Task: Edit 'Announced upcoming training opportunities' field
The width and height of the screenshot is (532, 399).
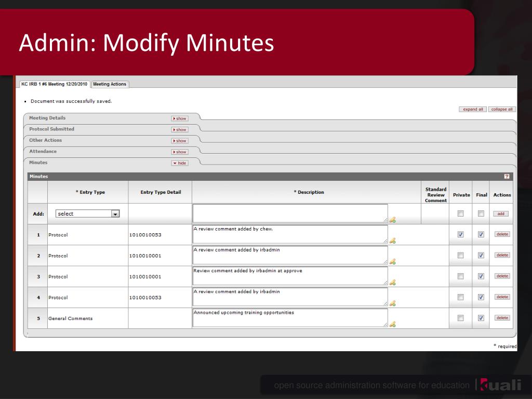Action: [x=290, y=318]
